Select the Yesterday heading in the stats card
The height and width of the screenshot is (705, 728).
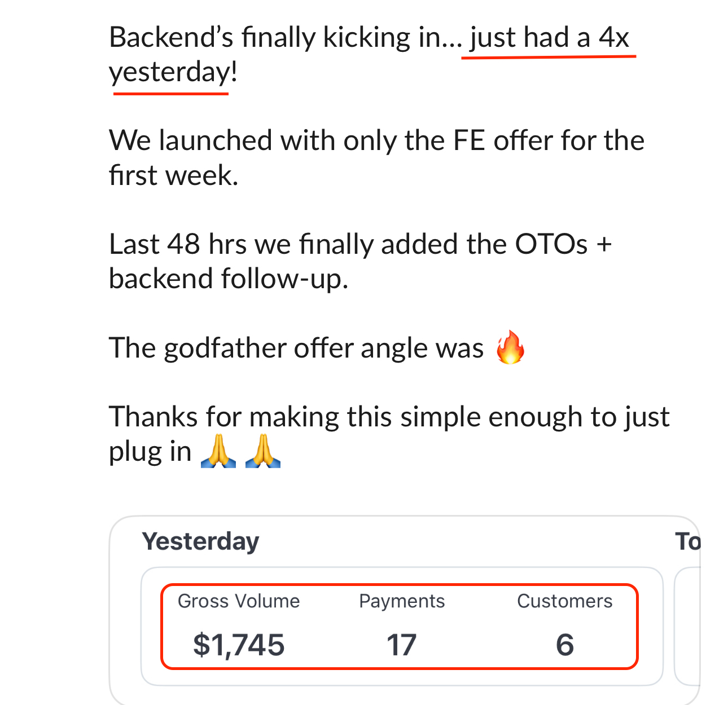[200, 541]
